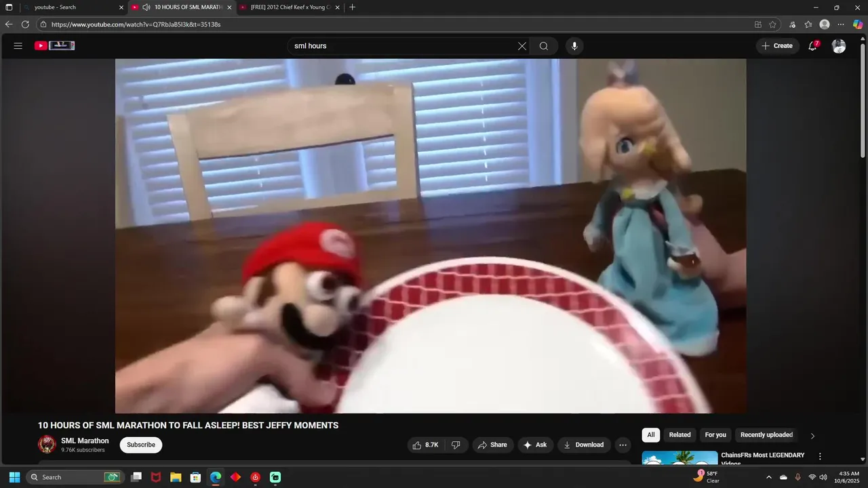Click the browser address bar URL

[x=136, y=24]
